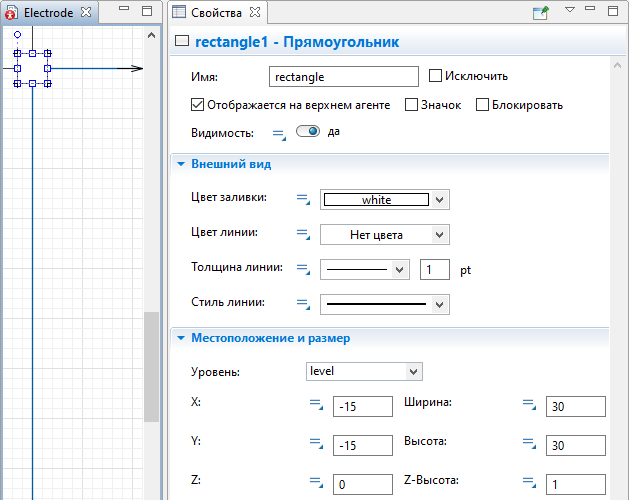The width and height of the screenshot is (629, 500).
Task: Enable the Блокировать checkbox
Action: click(482, 105)
